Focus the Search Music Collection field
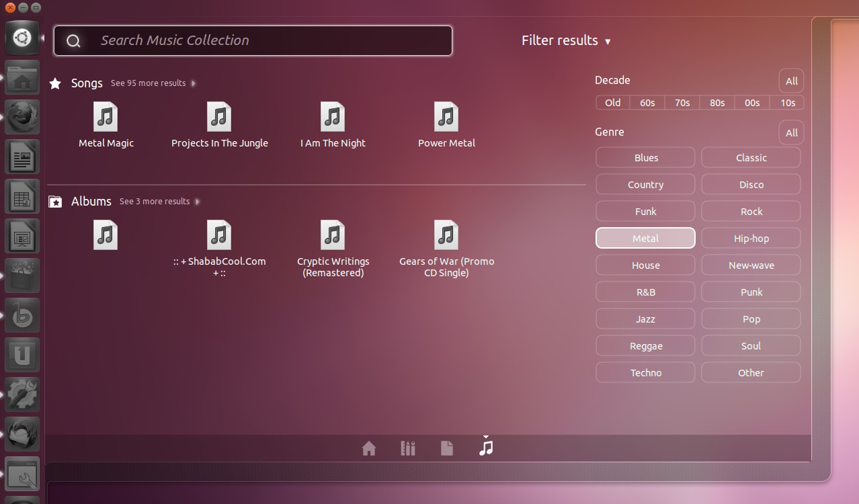This screenshot has width=859, height=504. pyautogui.click(x=253, y=40)
